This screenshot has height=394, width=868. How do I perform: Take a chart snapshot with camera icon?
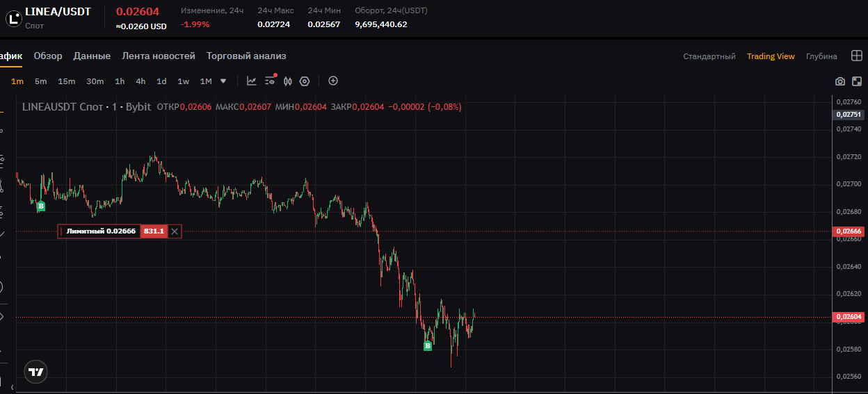coord(840,81)
